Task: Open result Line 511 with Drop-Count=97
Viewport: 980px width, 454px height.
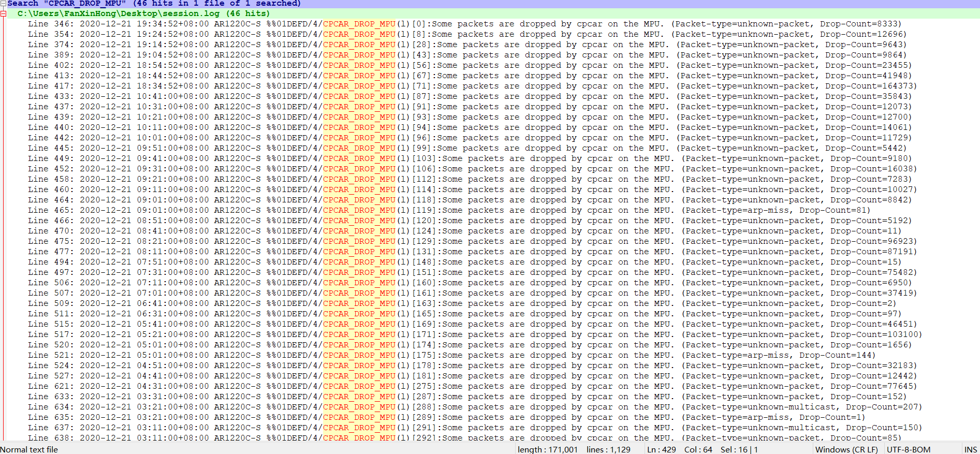Action: coord(465,314)
